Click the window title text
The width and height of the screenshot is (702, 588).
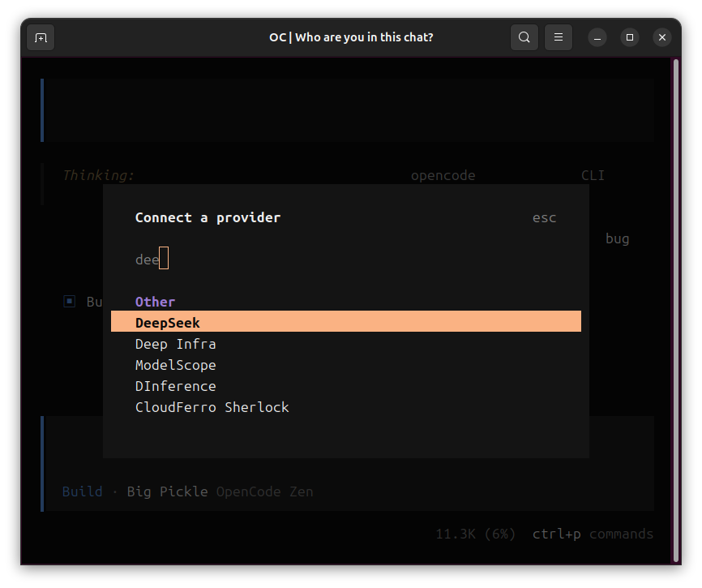351,37
